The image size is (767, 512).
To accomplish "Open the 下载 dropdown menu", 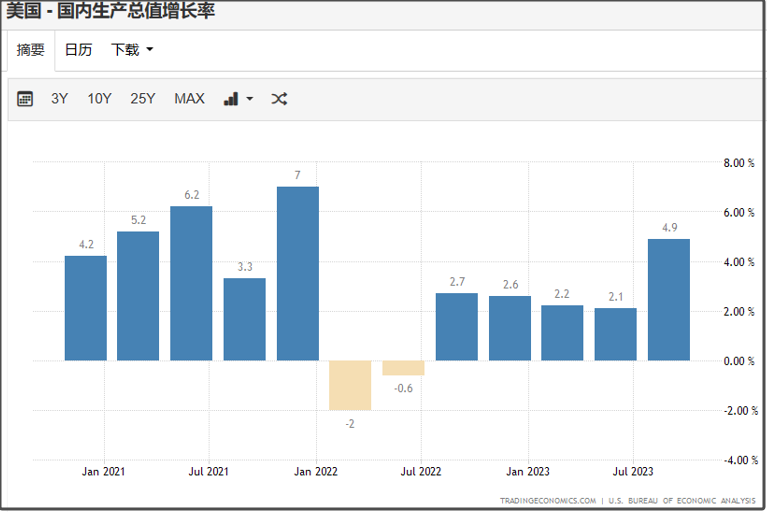I will [132, 50].
